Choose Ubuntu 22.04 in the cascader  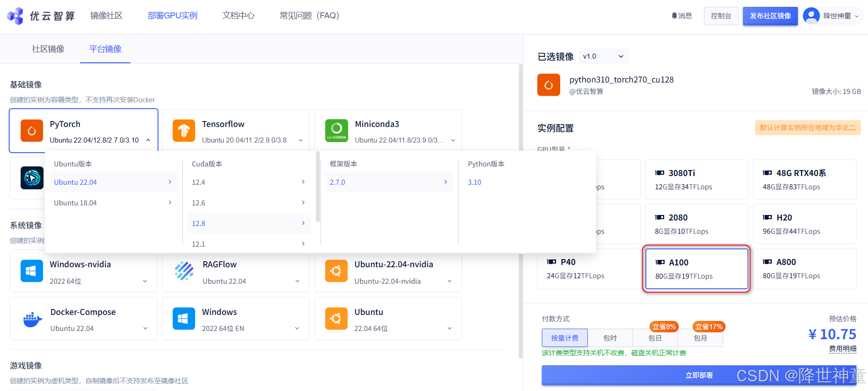point(113,182)
